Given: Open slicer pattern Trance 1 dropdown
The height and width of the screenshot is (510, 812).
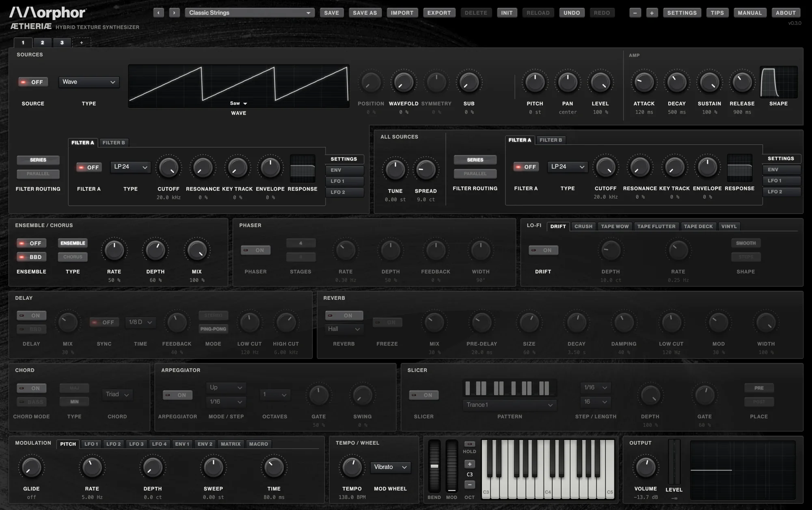Looking at the screenshot, I should point(509,405).
